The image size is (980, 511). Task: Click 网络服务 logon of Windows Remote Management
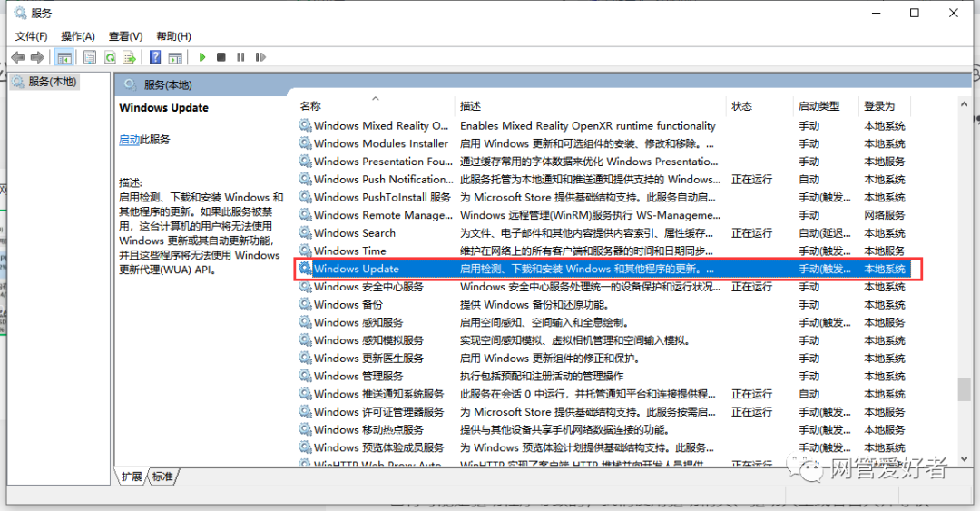click(x=885, y=215)
